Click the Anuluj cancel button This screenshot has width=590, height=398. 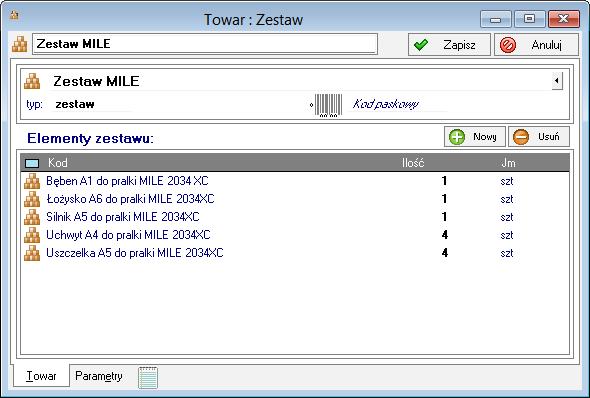537,45
